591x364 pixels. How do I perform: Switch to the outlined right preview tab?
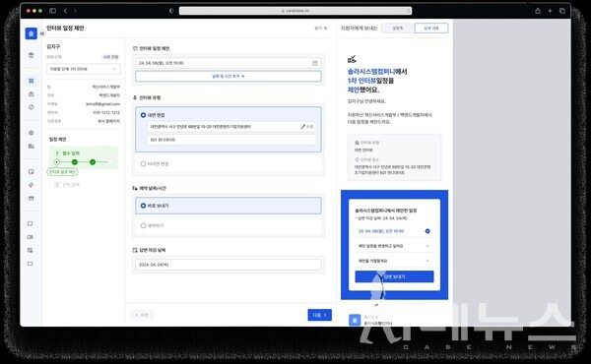pos(431,29)
